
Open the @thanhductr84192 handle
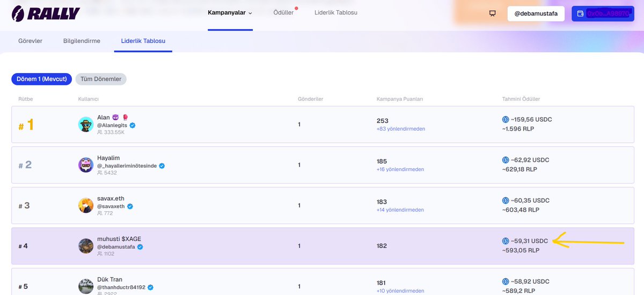click(121, 287)
